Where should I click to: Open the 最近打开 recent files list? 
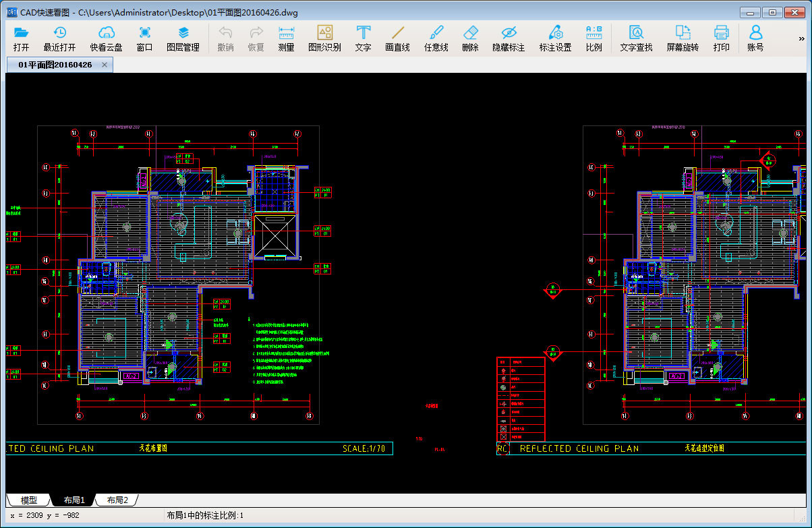point(60,38)
